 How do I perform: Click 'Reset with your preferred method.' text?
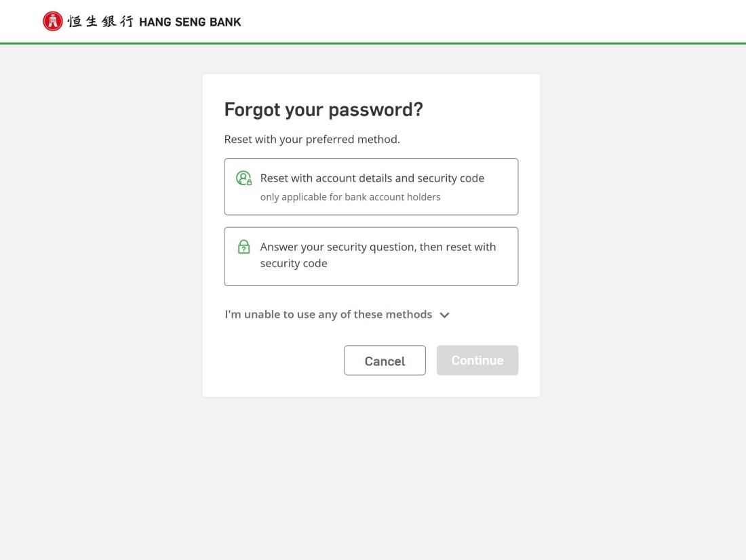pyautogui.click(x=312, y=140)
